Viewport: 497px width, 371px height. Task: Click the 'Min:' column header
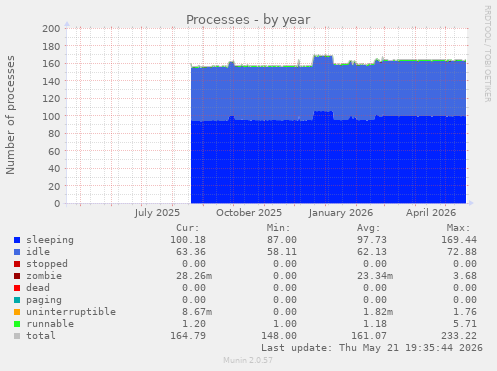pos(278,228)
